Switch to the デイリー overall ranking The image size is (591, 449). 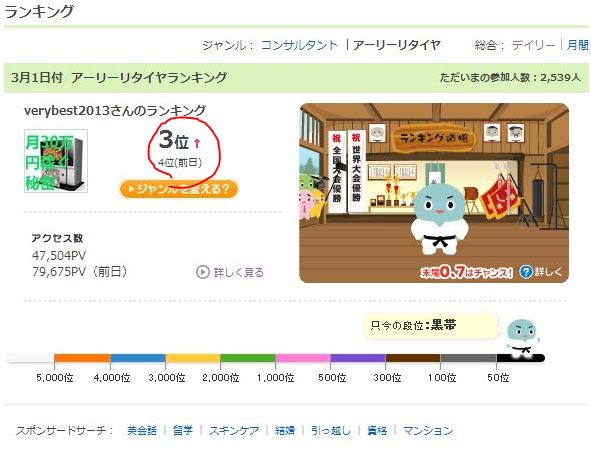coord(533,45)
